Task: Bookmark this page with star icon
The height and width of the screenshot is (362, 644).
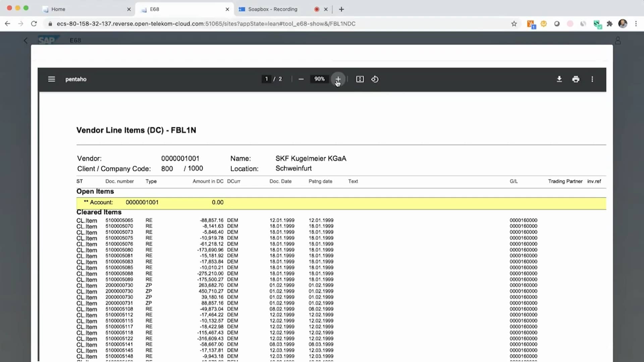Action: pyautogui.click(x=514, y=24)
